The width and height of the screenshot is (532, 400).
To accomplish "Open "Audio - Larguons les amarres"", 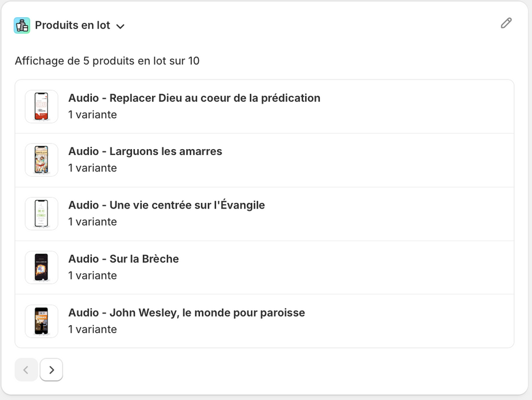I will pos(145,151).
